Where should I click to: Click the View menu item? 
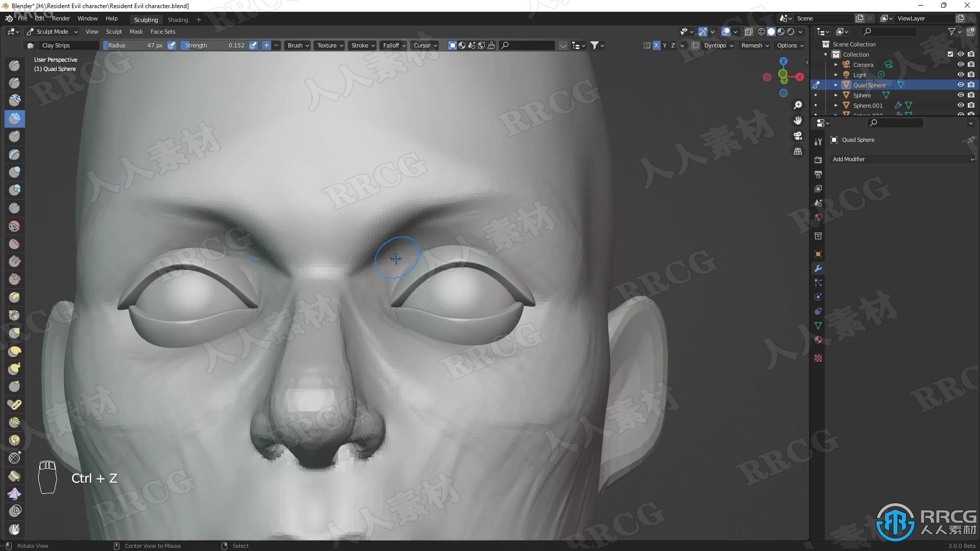(91, 32)
